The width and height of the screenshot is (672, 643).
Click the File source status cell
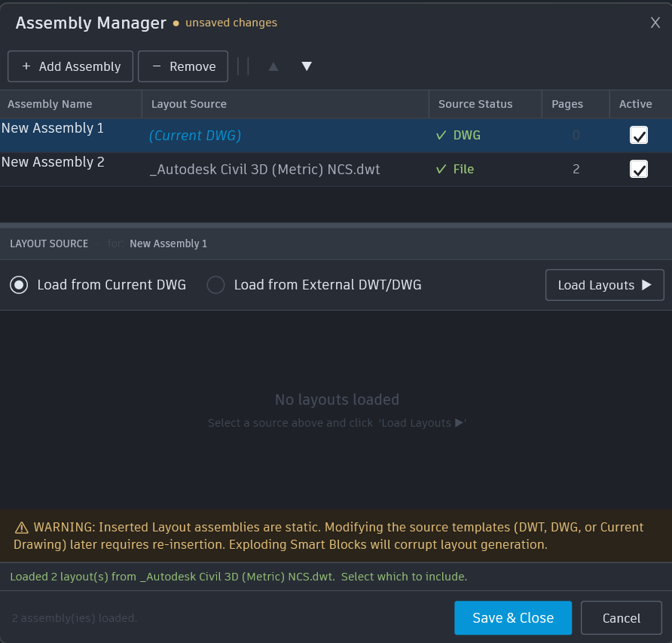click(455, 170)
